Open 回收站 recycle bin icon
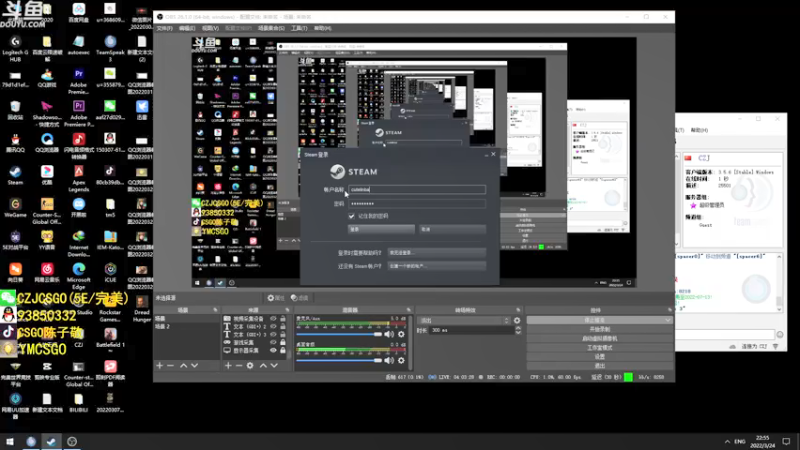The width and height of the screenshot is (800, 450). (15, 110)
